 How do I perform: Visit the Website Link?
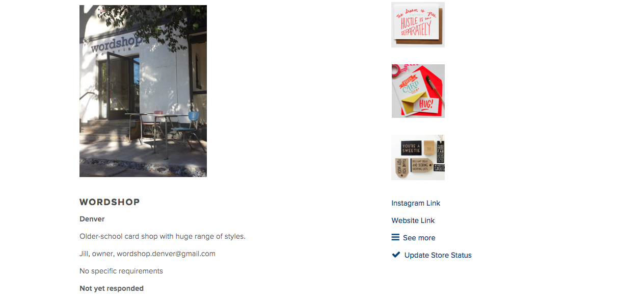click(x=413, y=220)
